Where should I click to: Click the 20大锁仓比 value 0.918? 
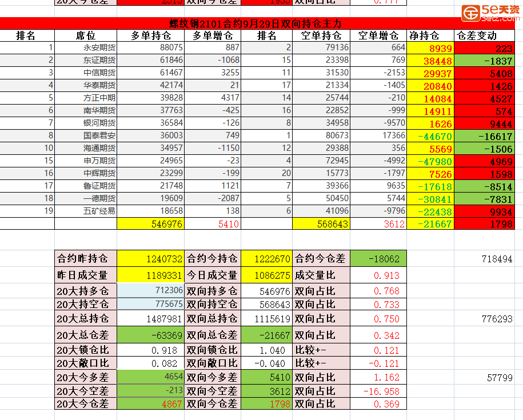[151, 350]
